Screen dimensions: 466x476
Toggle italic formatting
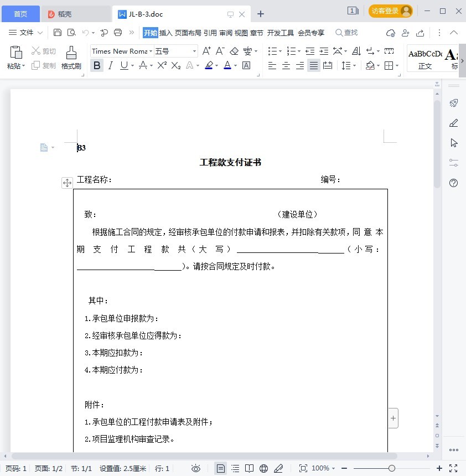click(111, 65)
